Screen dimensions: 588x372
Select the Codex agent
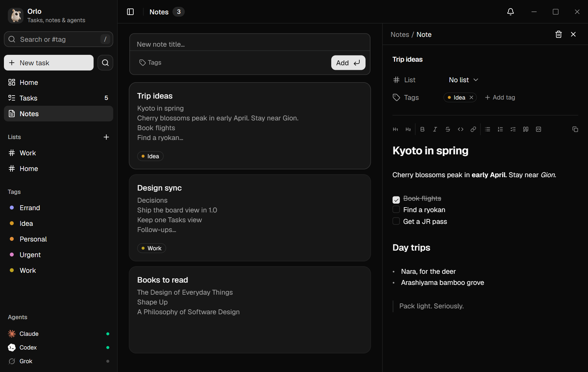pos(58,348)
